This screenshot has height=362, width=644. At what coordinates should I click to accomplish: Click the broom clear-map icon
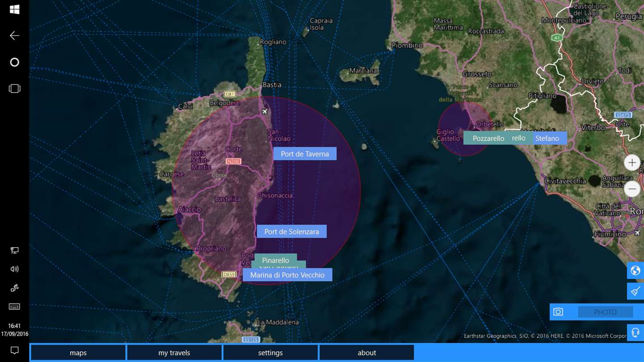(x=636, y=291)
